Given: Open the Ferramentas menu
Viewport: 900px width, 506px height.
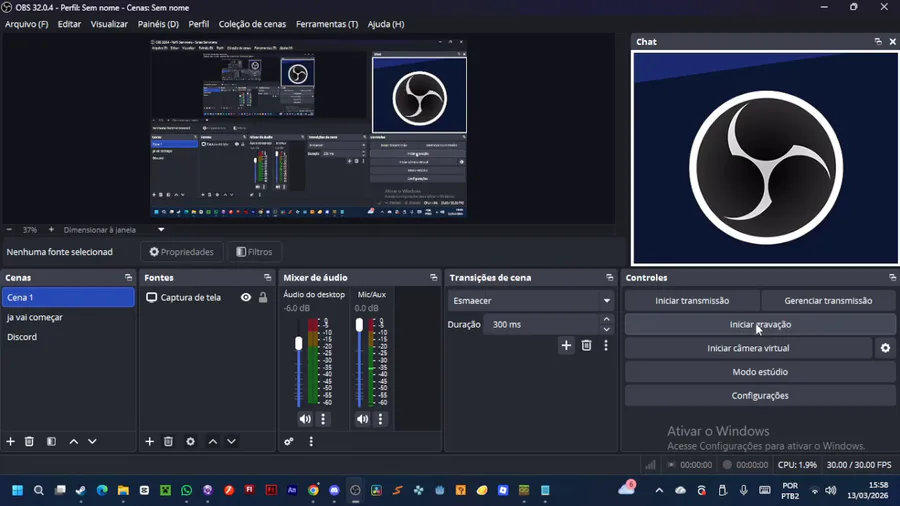Looking at the screenshot, I should [x=327, y=24].
